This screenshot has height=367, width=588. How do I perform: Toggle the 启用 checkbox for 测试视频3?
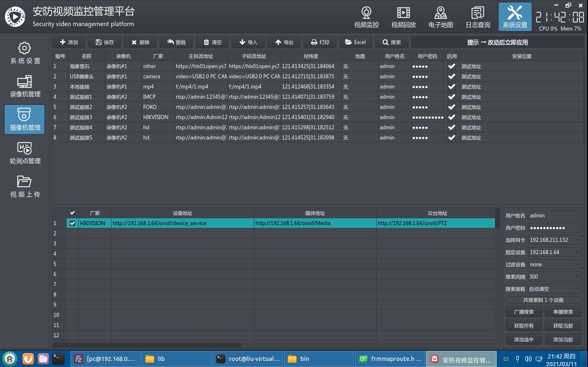point(451,117)
